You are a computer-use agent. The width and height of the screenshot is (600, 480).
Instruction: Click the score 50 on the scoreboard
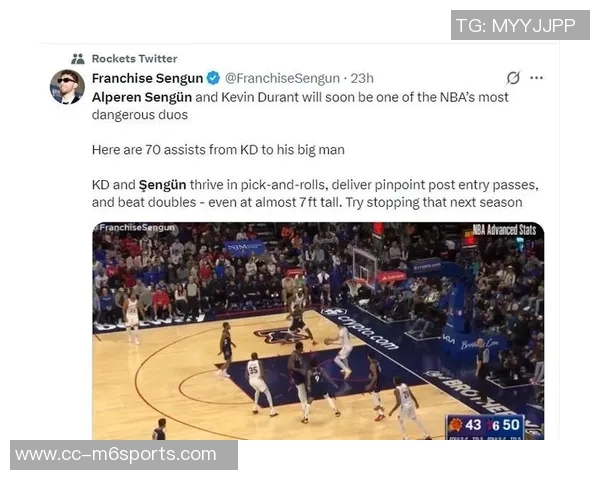(x=511, y=425)
